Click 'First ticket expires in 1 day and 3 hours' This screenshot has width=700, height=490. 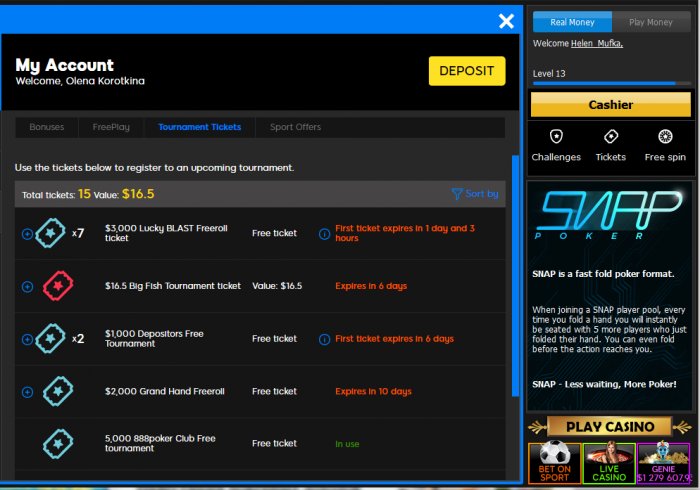pos(405,233)
